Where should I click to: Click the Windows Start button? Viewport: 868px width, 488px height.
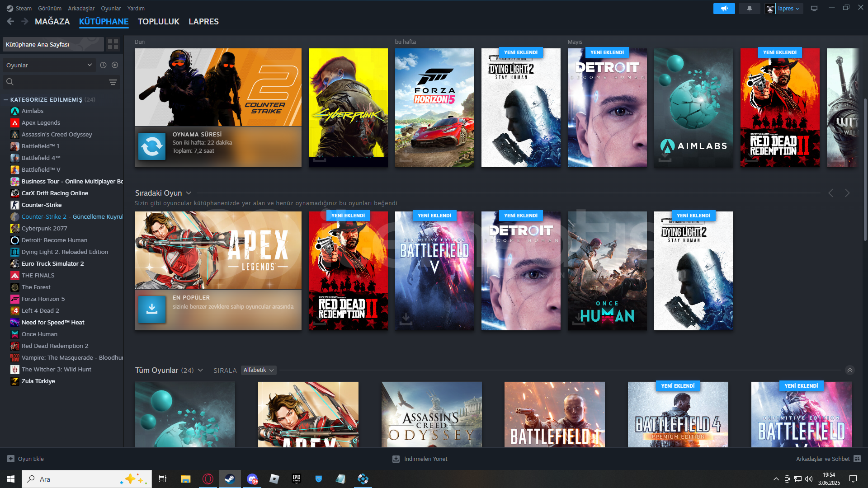(x=11, y=479)
